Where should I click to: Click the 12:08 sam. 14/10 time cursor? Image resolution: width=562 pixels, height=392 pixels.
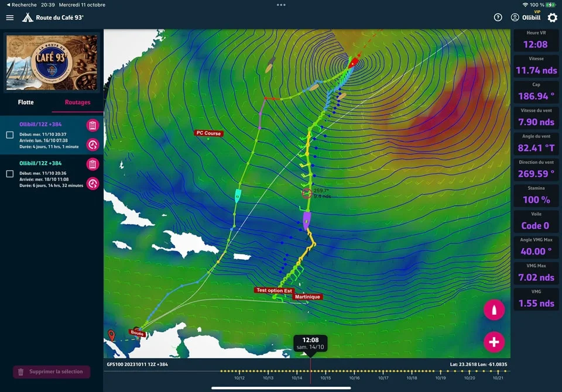[310, 343]
